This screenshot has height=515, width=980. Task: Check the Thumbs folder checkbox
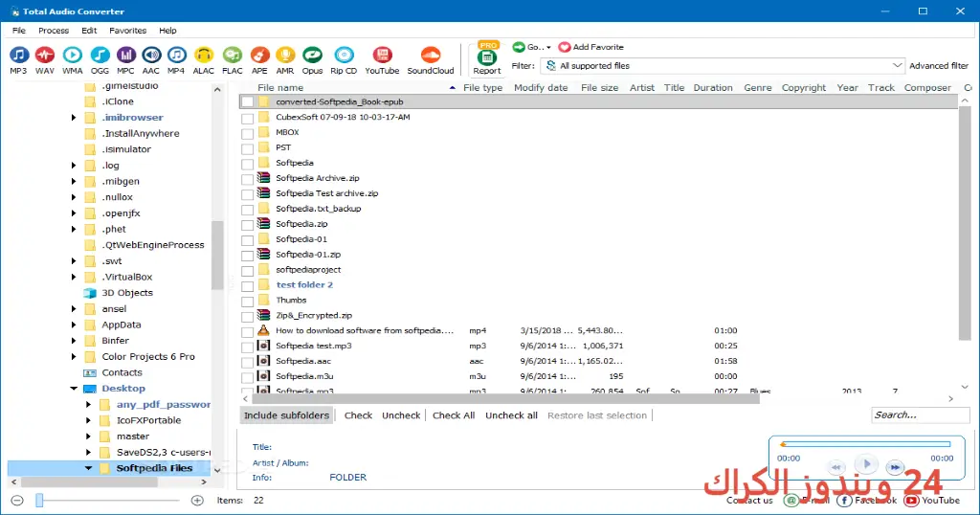(248, 302)
